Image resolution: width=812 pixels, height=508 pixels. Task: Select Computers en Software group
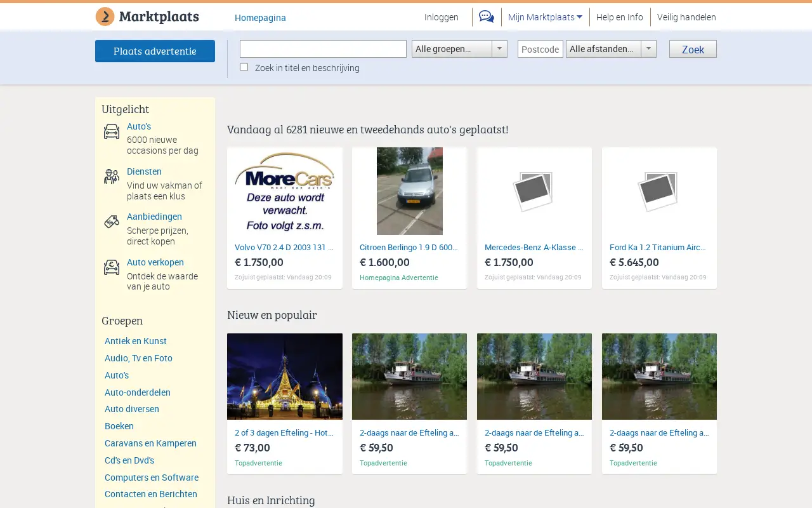click(x=152, y=478)
